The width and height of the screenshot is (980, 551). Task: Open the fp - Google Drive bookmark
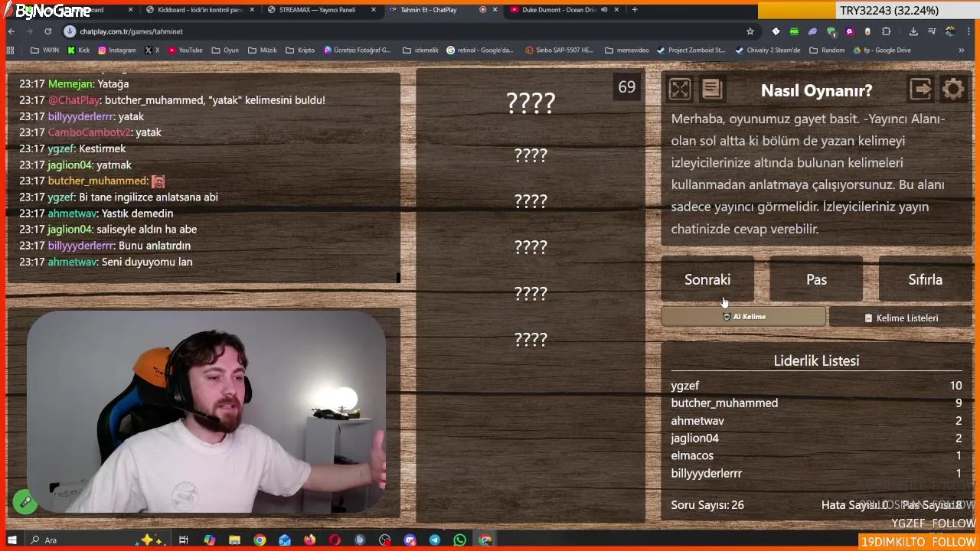click(x=881, y=51)
